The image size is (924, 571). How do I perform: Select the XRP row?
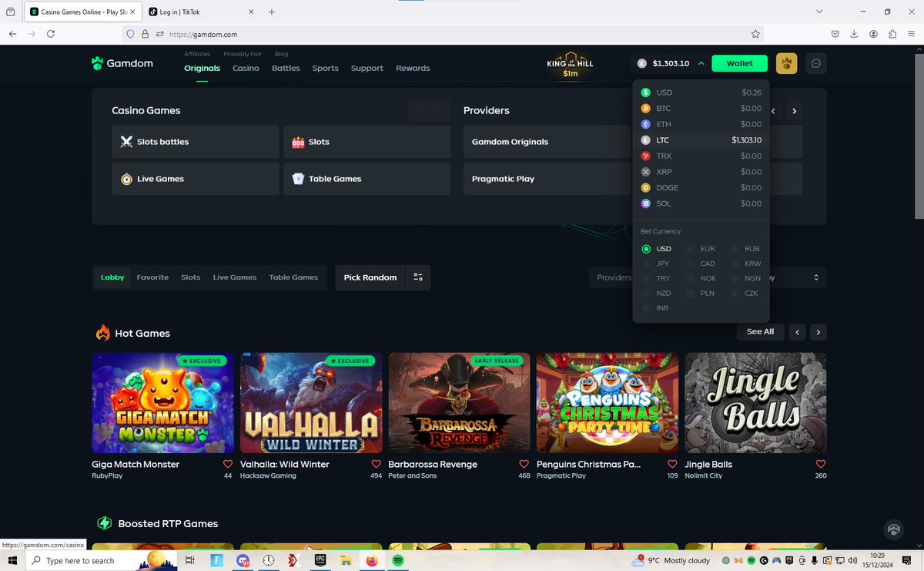701,172
